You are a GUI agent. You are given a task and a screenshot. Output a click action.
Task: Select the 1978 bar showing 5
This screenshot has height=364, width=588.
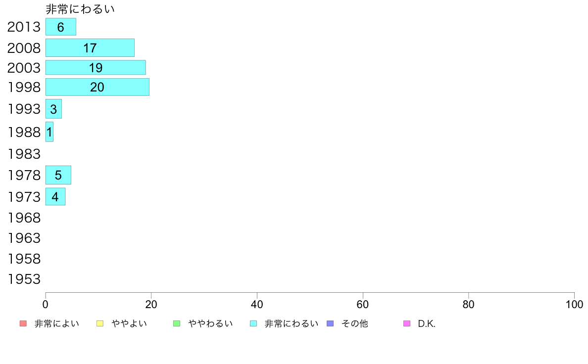[58, 175]
